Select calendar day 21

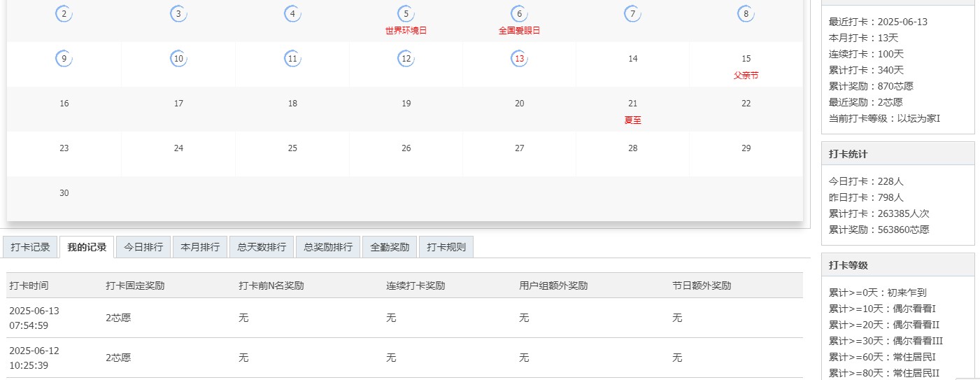[632, 104]
